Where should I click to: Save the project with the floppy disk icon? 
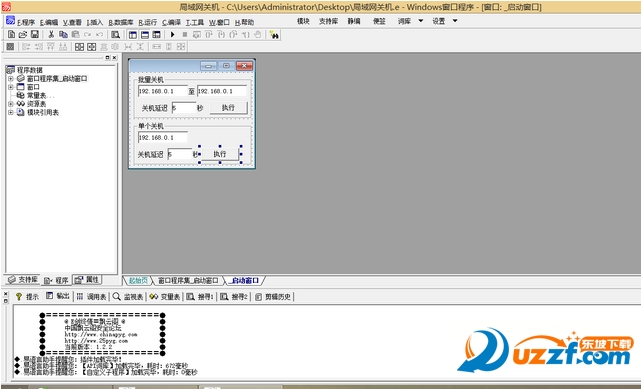35,35
